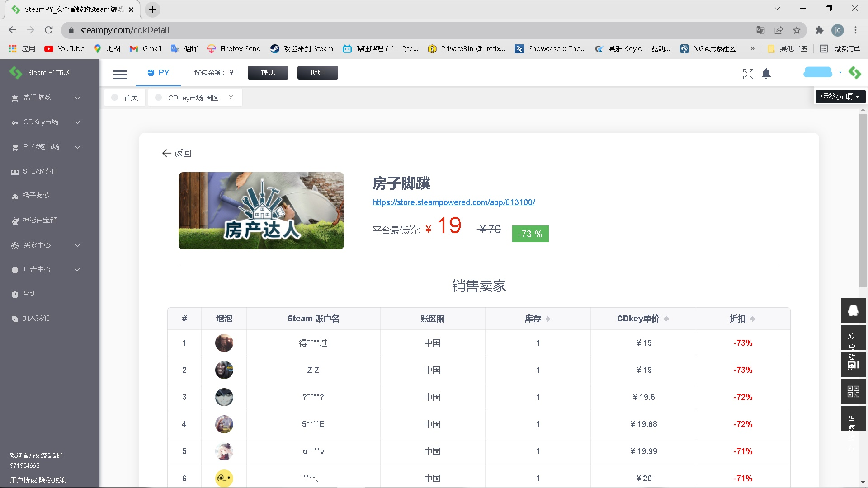Viewport: 868px width, 488px height.
Task: Click the 帮助 help sidebar item
Action: (x=29, y=294)
